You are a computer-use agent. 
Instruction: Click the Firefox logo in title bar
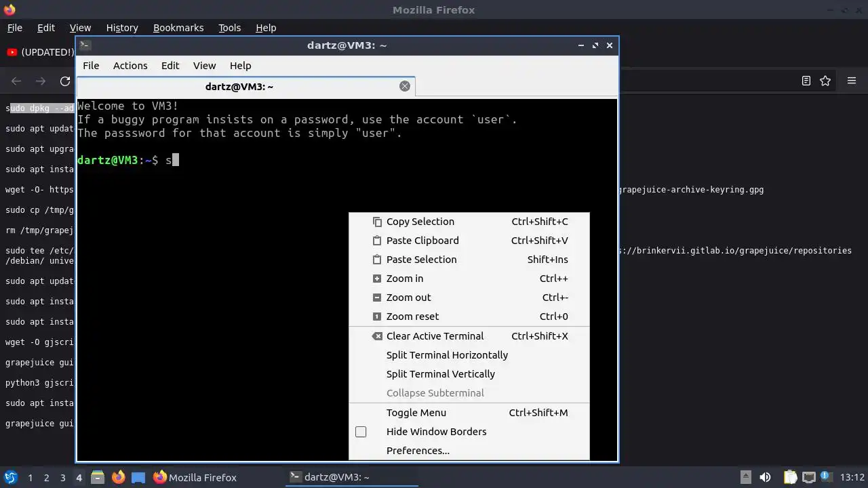(9, 9)
